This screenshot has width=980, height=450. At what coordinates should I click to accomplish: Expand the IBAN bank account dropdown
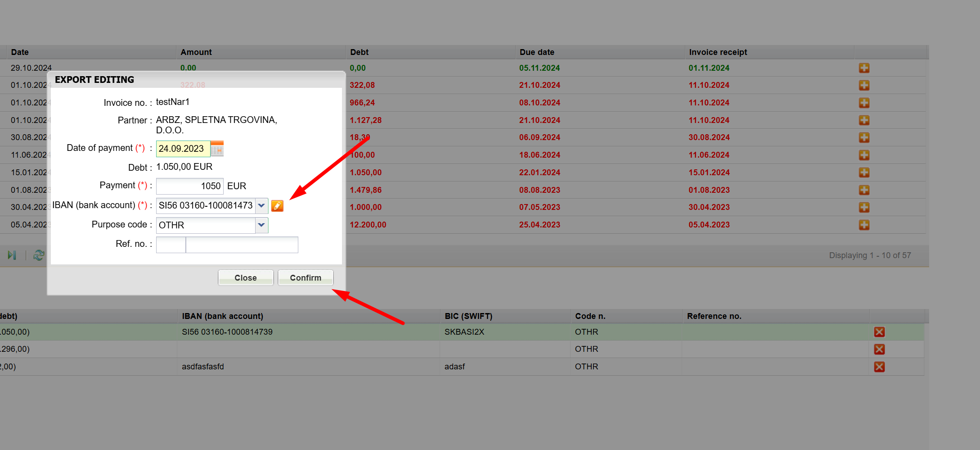261,206
